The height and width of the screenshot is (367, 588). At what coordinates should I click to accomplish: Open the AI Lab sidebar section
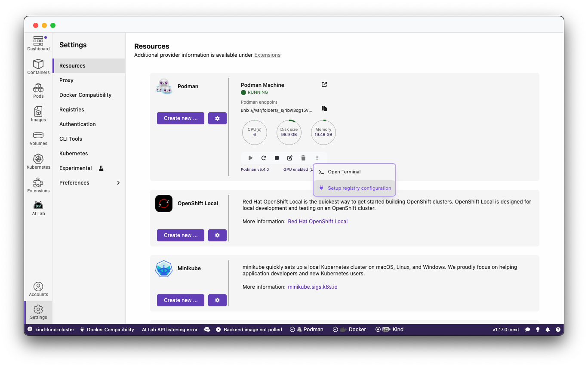[x=38, y=208]
